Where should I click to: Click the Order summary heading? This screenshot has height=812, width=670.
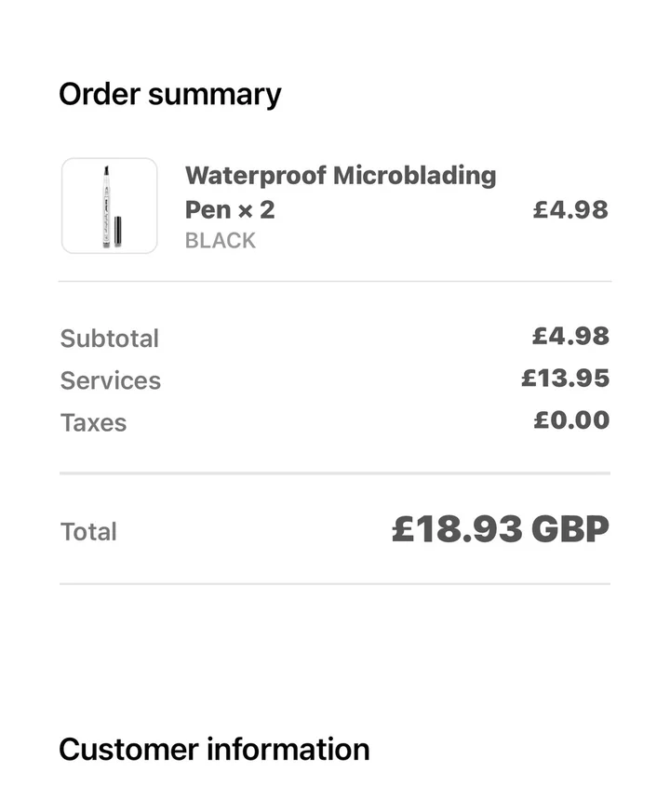(x=169, y=95)
